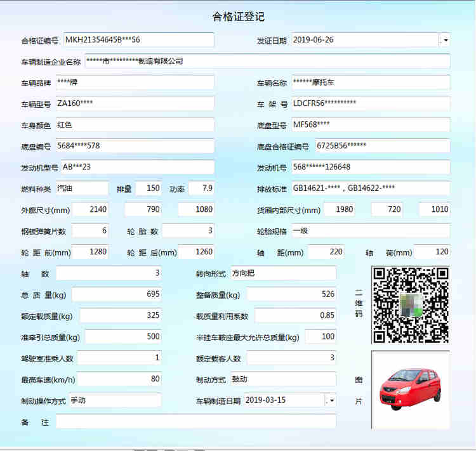Image resolution: width=476 pixels, height=451 pixels.
Task: Click the 轮距后 field showing 1260
Action: pyautogui.click(x=196, y=252)
